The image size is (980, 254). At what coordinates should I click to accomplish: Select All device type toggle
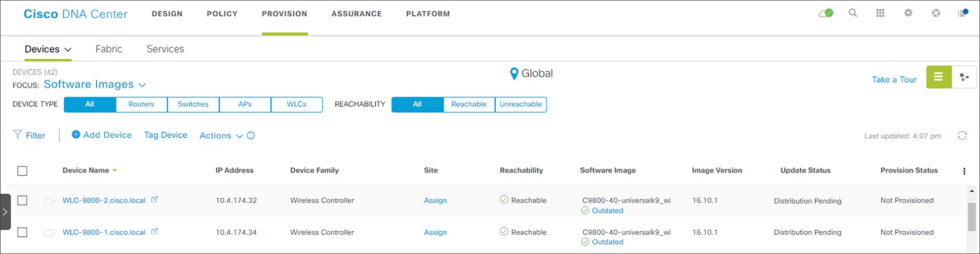[90, 104]
